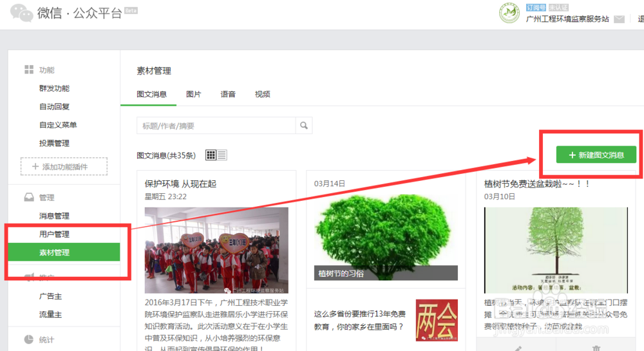Open 消息管理 in the sidebar

tap(54, 216)
